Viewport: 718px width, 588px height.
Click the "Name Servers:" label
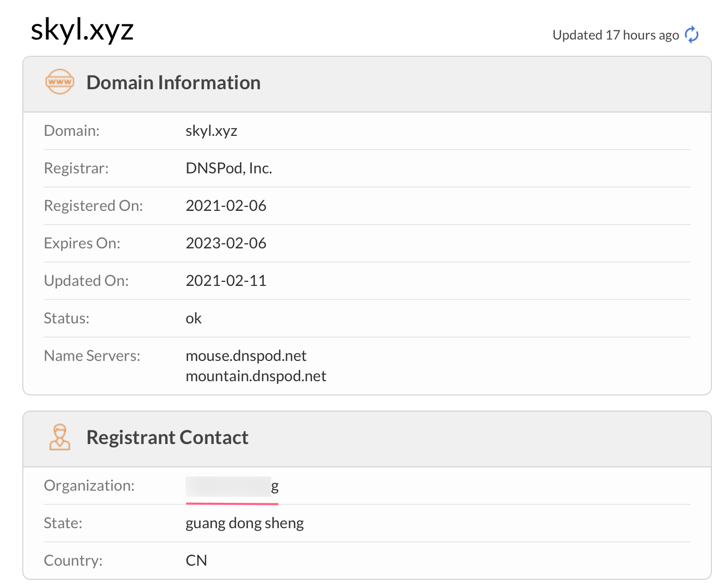[x=92, y=356]
